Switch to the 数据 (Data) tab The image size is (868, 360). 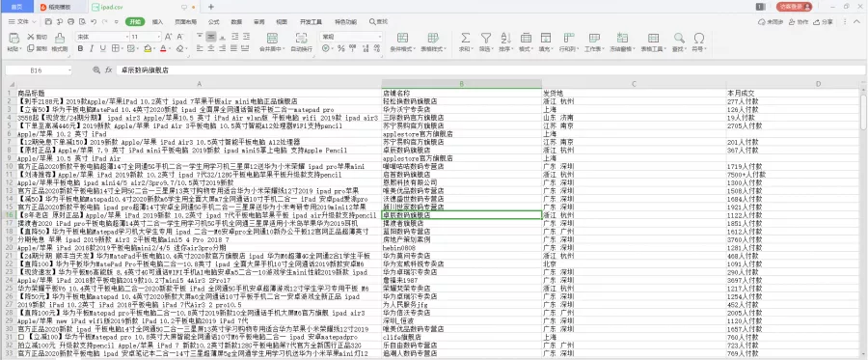coord(236,21)
